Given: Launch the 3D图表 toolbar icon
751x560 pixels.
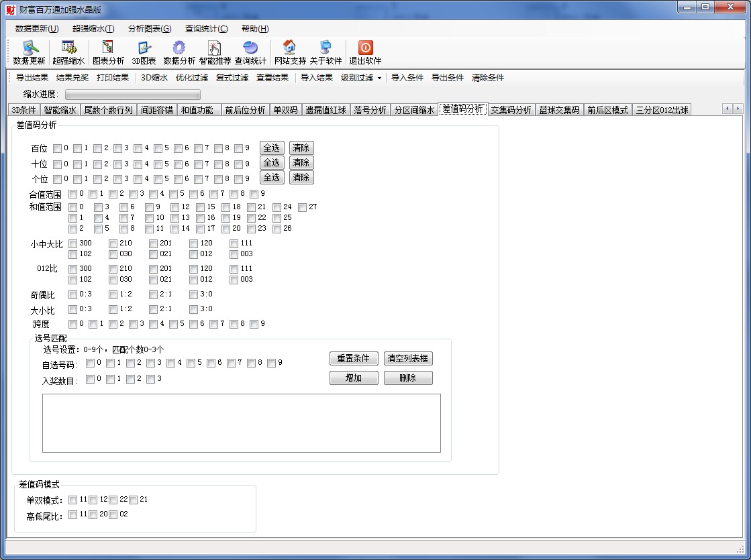Looking at the screenshot, I should 144,48.
